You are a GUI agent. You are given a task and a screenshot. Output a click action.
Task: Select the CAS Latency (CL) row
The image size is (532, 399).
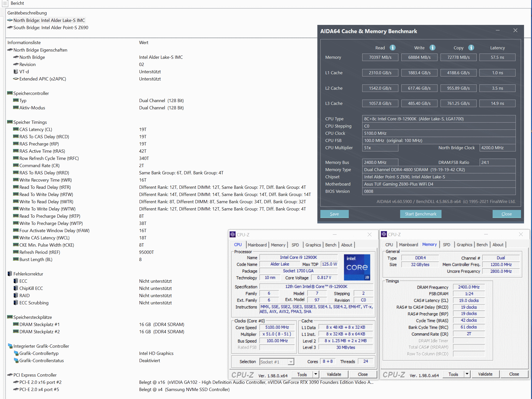[36, 129]
